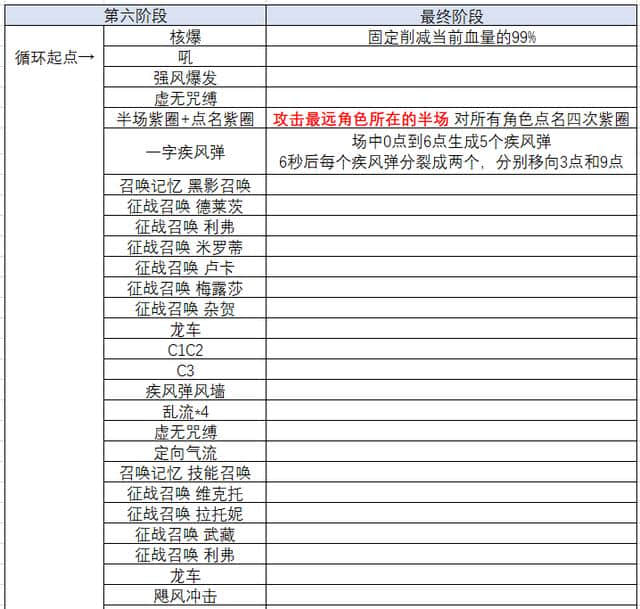
Task: Select the 征战召唤 拉托妮 cell
Action: [x=185, y=513]
